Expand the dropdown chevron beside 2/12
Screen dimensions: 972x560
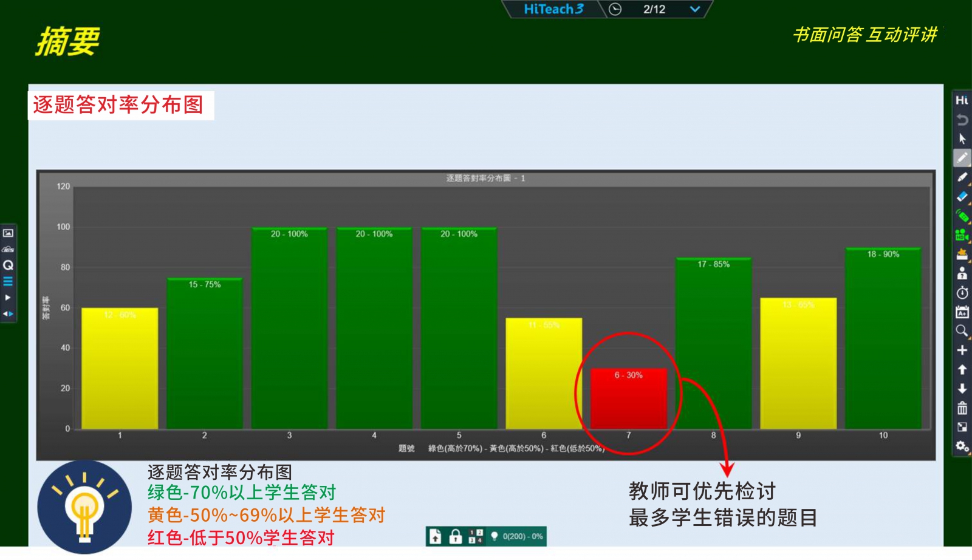tap(695, 9)
